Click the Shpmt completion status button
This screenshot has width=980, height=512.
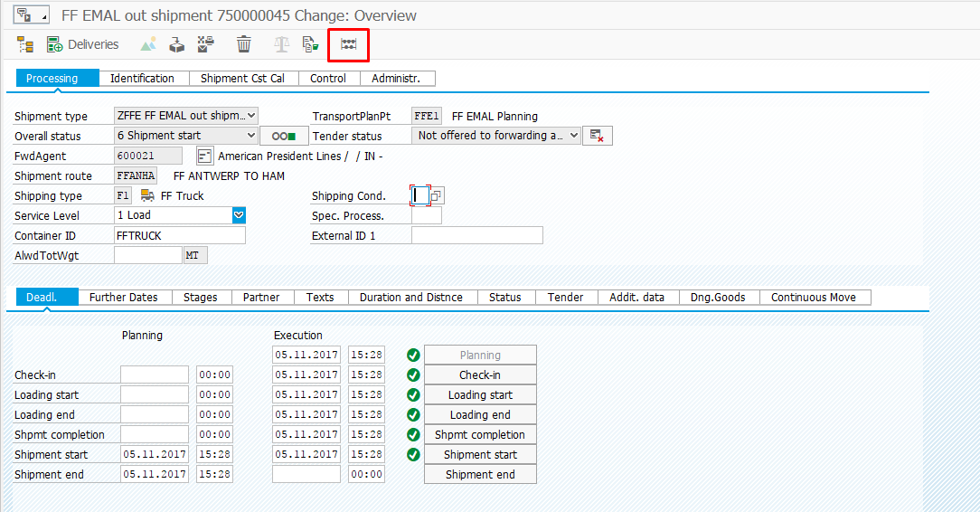point(480,434)
